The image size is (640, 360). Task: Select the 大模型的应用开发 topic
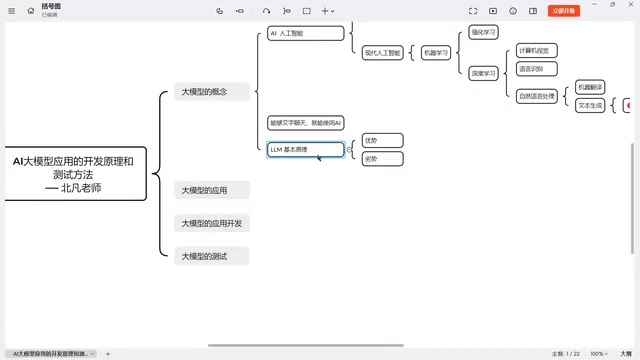click(212, 223)
